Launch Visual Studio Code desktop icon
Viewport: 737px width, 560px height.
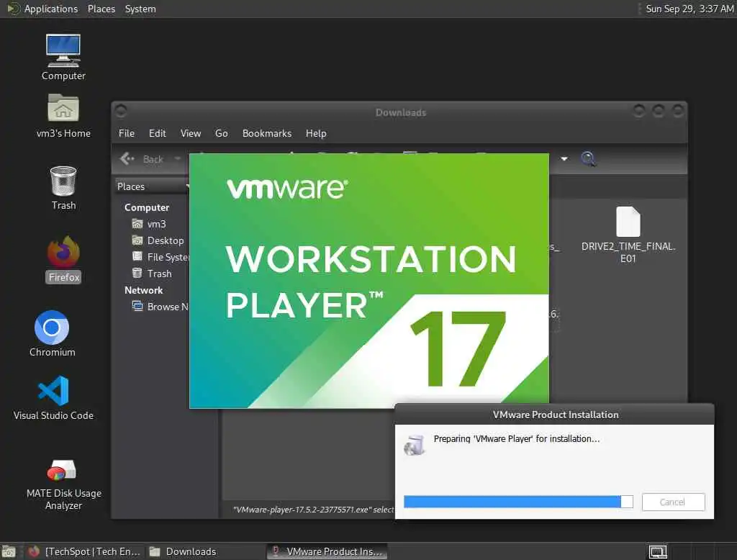coord(53,391)
